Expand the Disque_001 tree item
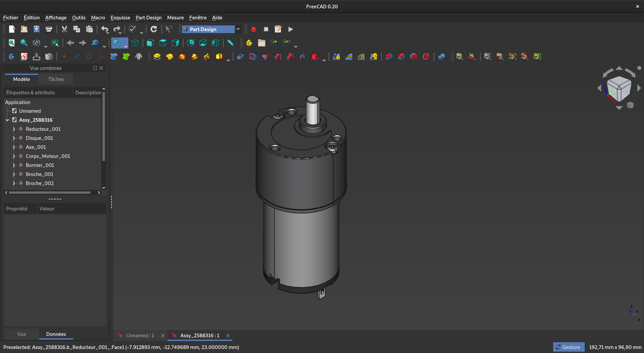The width and height of the screenshot is (644, 353). (14, 138)
